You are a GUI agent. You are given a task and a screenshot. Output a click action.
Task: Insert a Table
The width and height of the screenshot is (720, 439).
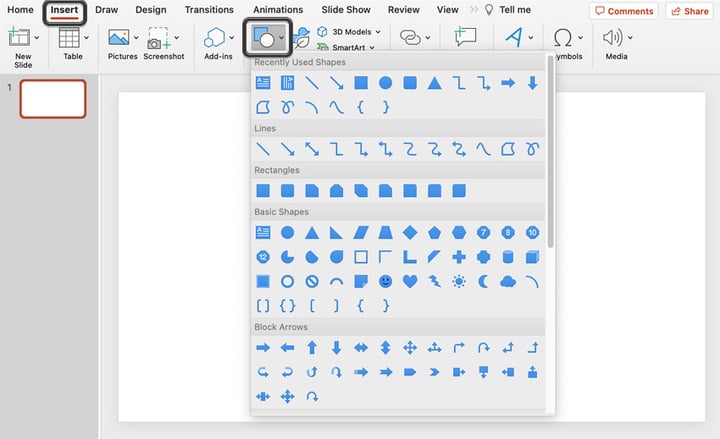point(69,38)
